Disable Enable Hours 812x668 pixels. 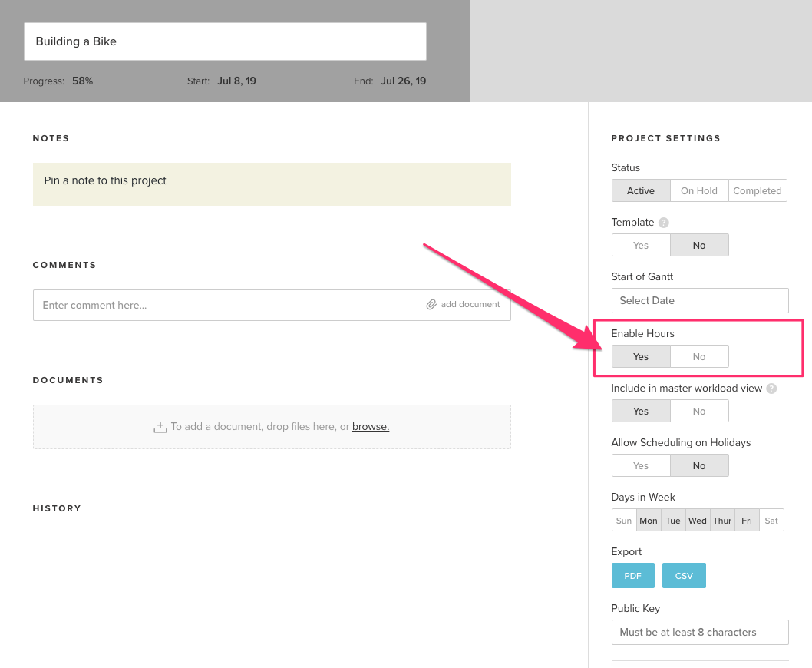(699, 356)
